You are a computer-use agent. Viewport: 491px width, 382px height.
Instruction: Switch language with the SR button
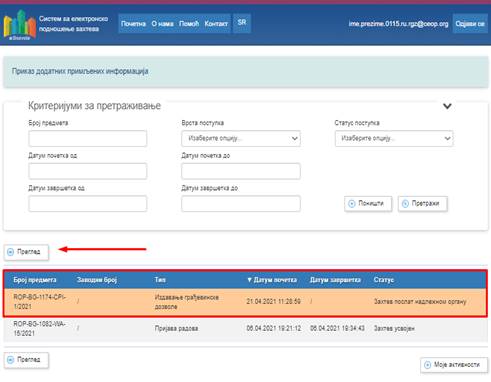pos(242,23)
